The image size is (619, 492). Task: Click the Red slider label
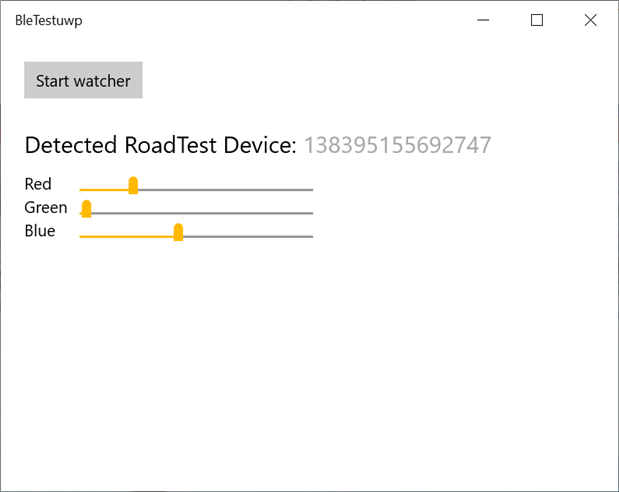(x=38, y=184)
